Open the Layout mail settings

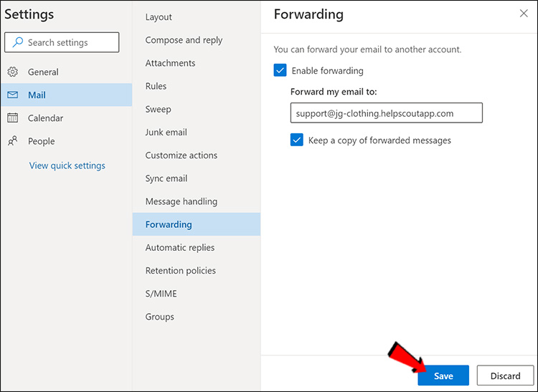(x=159, y=17)
